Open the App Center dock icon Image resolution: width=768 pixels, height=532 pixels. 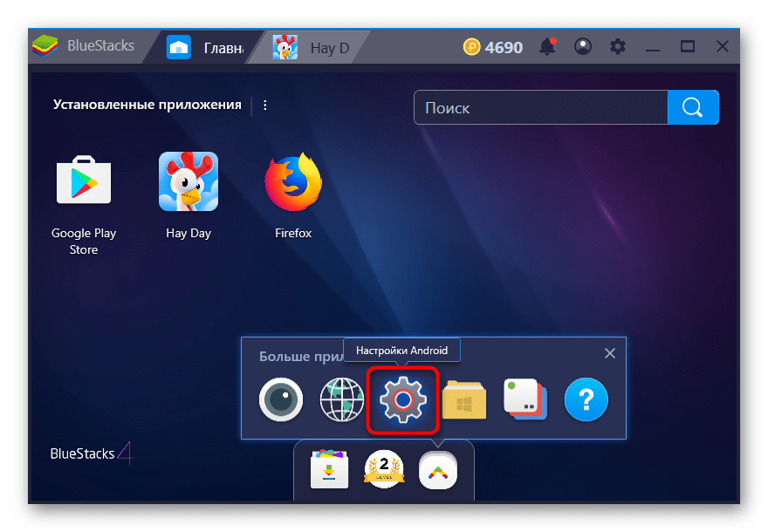330,471
